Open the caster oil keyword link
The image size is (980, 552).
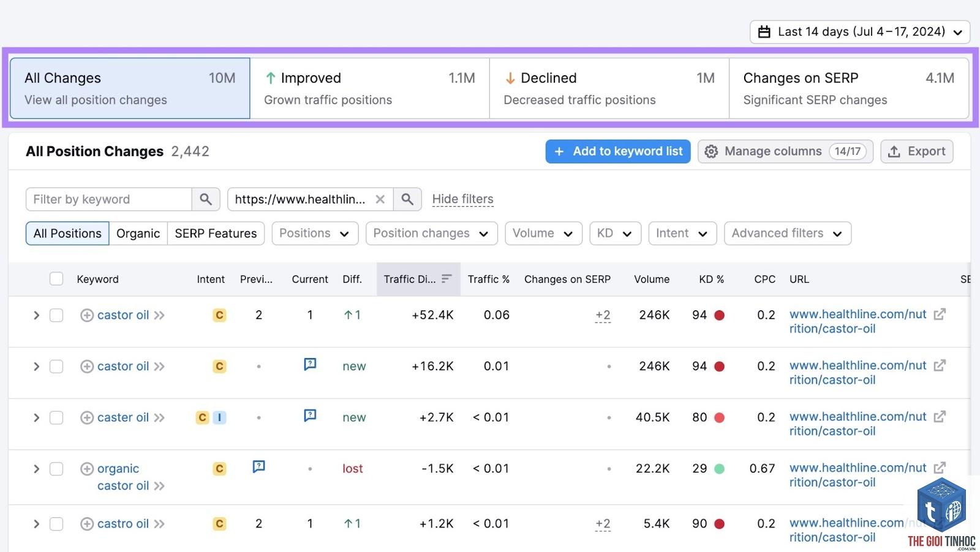coord(123,417)
